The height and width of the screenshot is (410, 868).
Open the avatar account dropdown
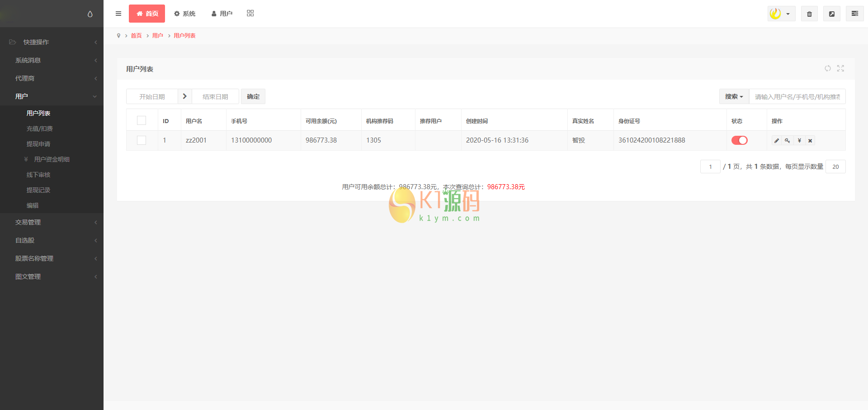click(781, 14)
